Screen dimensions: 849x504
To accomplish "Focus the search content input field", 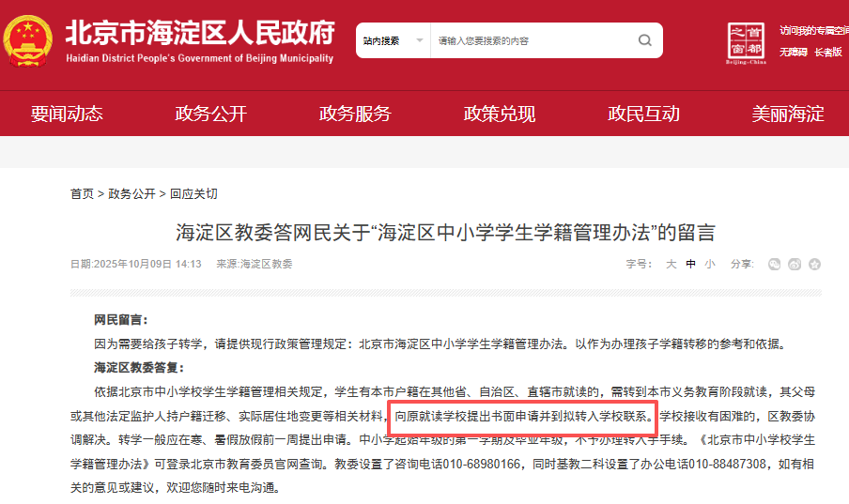I will click(x=533, y=40).
